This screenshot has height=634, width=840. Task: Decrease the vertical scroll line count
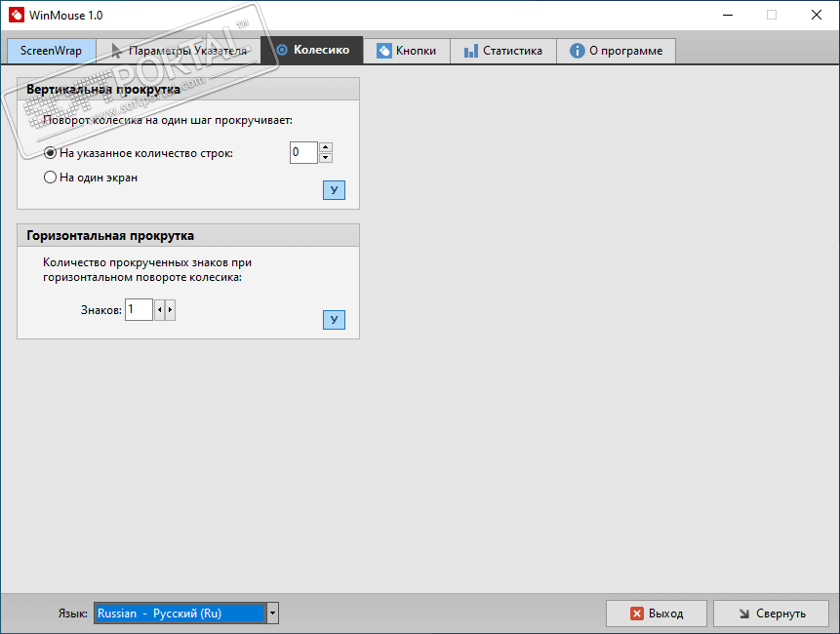(325, 158)
